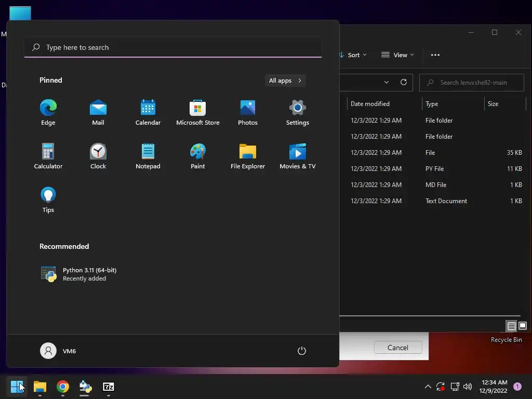Open network status tray icon
The image size is (532, 399).
click(x=455, y=387)
